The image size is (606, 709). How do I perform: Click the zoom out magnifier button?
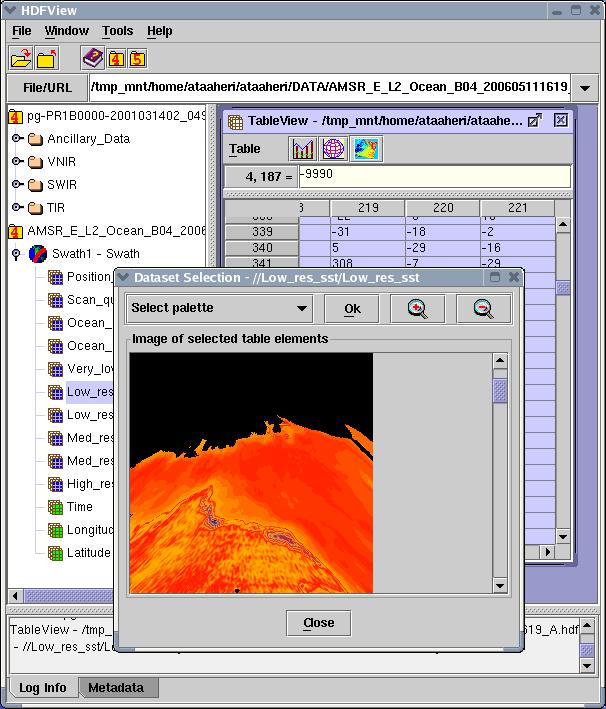[483, 308]
